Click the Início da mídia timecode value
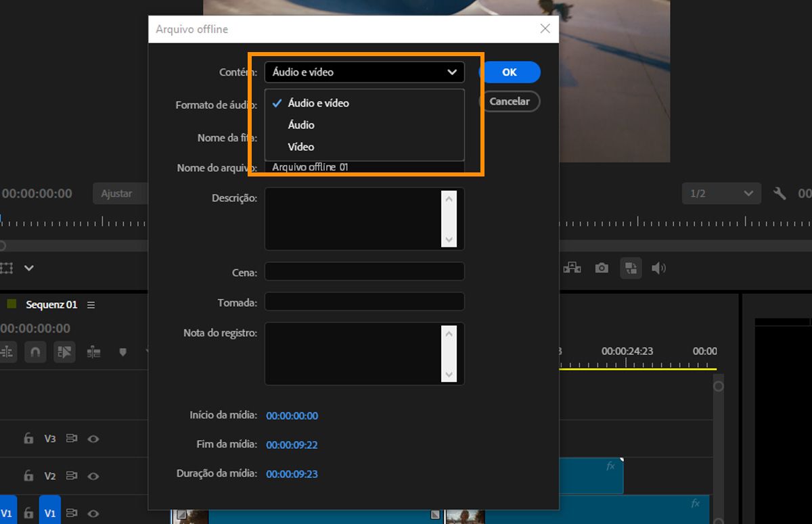 tap(292, 416)
